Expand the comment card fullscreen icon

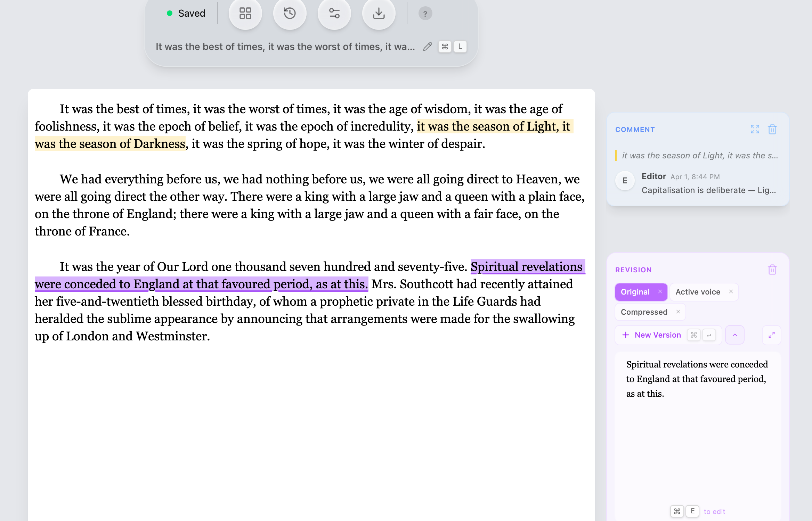pos(755,129)
